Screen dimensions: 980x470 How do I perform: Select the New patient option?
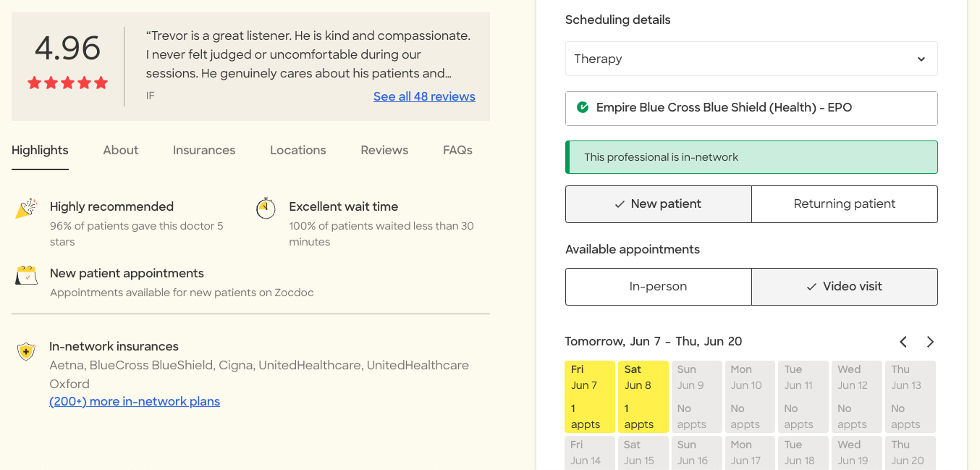pyautogui.click(x=658, y=204)
